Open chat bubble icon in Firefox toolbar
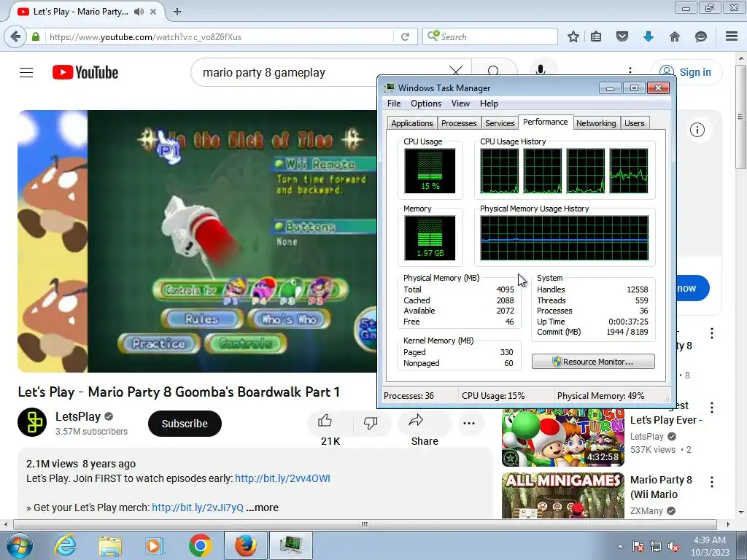The image size is (747, 560). [x=701, y=36]
